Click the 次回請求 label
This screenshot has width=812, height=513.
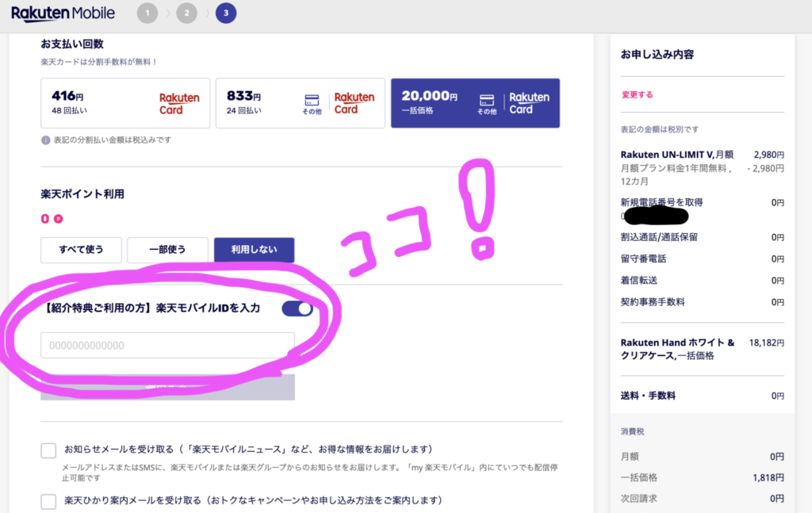[x=638, y=499]
